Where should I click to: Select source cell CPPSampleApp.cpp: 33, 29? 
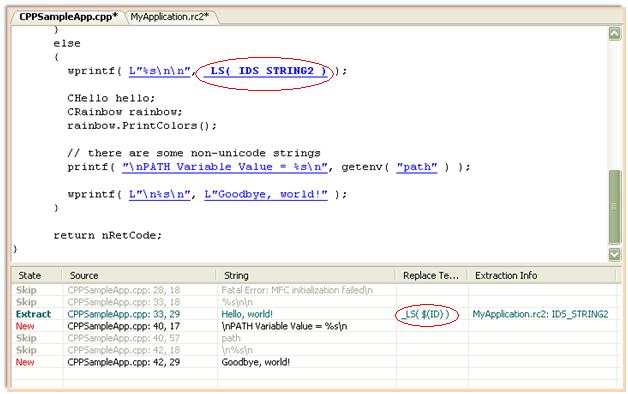coord(124,314)
